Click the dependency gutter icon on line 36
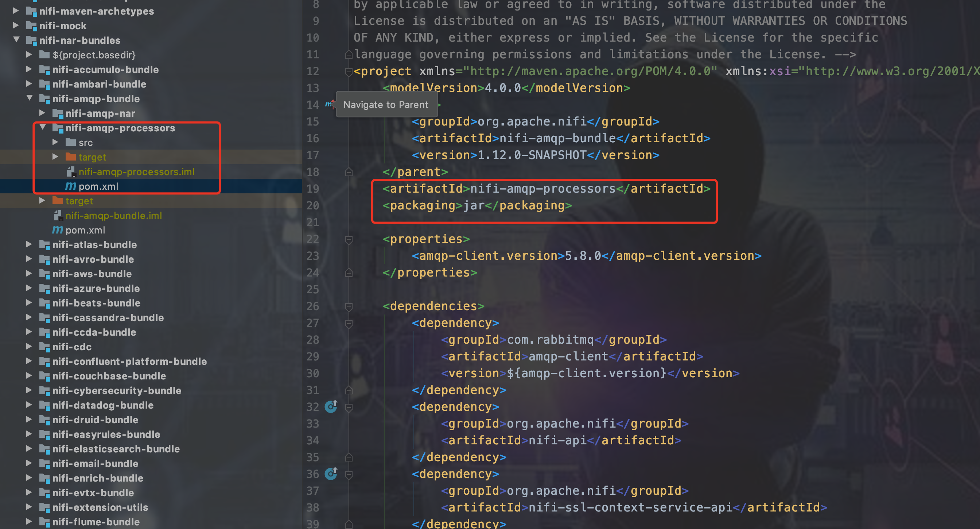The height and width of the screenshot is (529, 980). [331, 474]
